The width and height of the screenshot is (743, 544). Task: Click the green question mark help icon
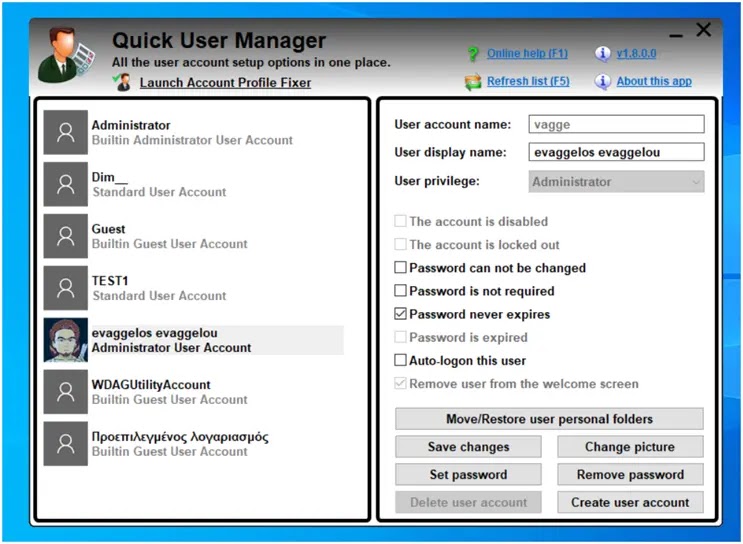472,54
